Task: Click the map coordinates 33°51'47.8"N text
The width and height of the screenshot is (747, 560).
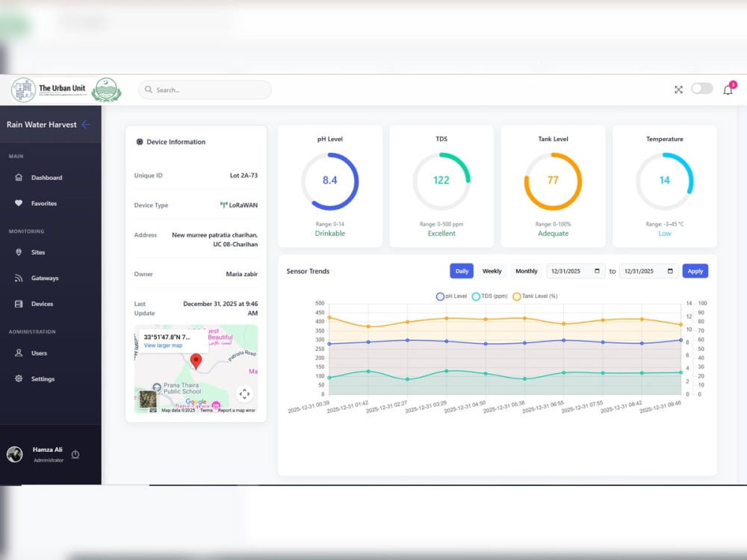Action: (167, 337)
